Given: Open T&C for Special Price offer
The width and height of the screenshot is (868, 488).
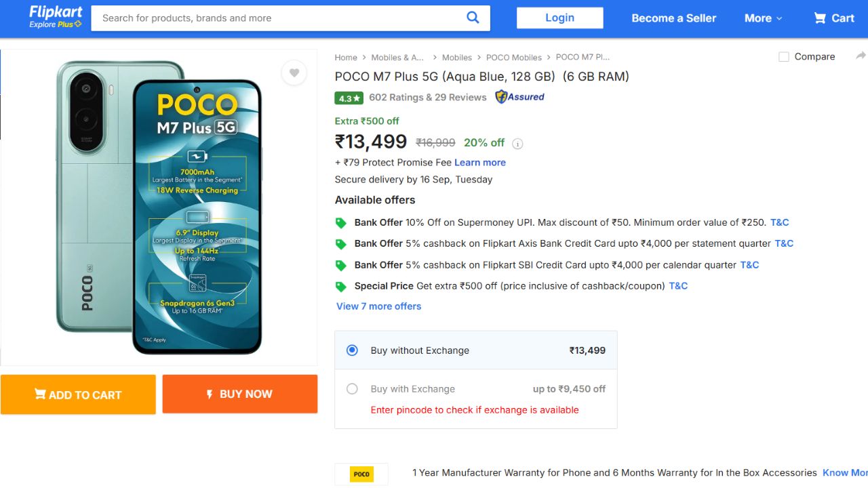Looking at the screenshot, I should [x=678, y=286].
